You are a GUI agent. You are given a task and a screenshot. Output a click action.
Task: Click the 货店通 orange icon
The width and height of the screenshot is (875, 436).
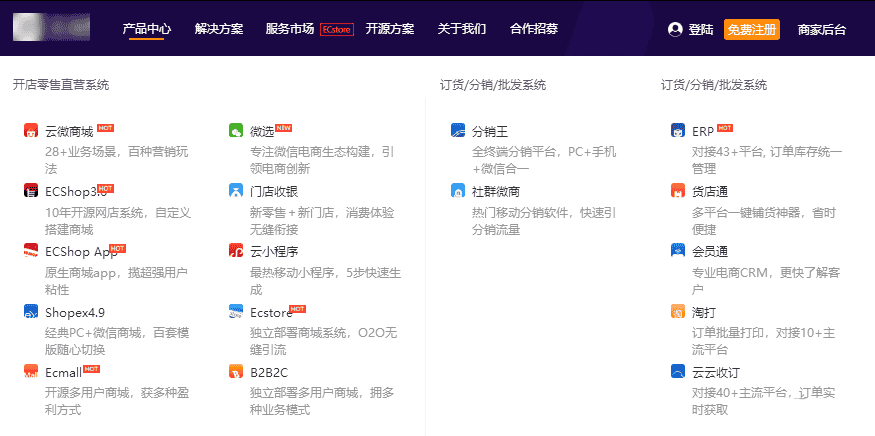point(677,190)
